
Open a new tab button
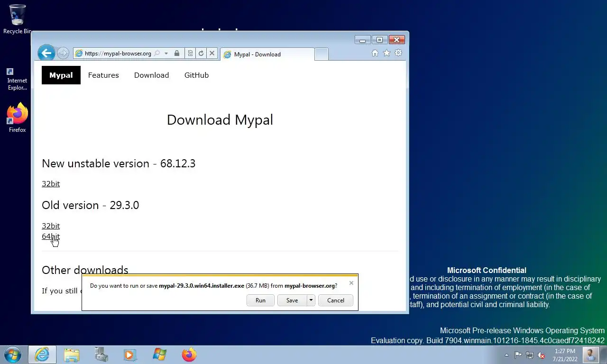321,54
